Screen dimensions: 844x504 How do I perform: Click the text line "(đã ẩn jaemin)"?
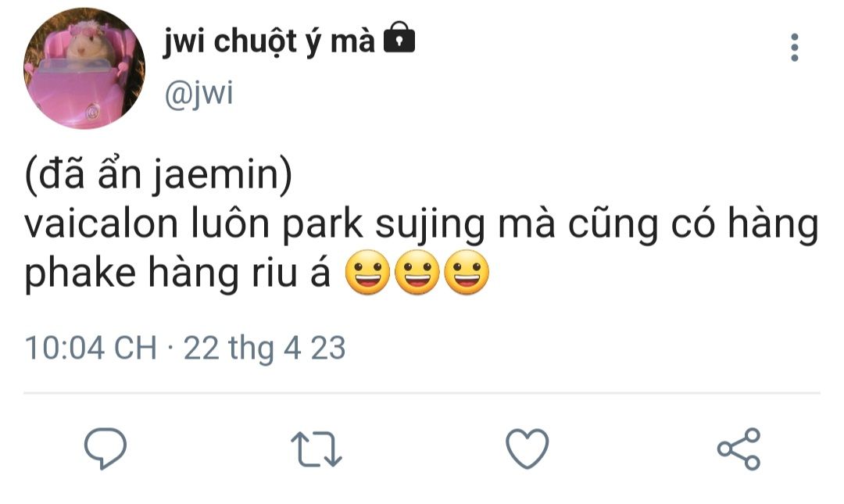(x=158, y=174)
